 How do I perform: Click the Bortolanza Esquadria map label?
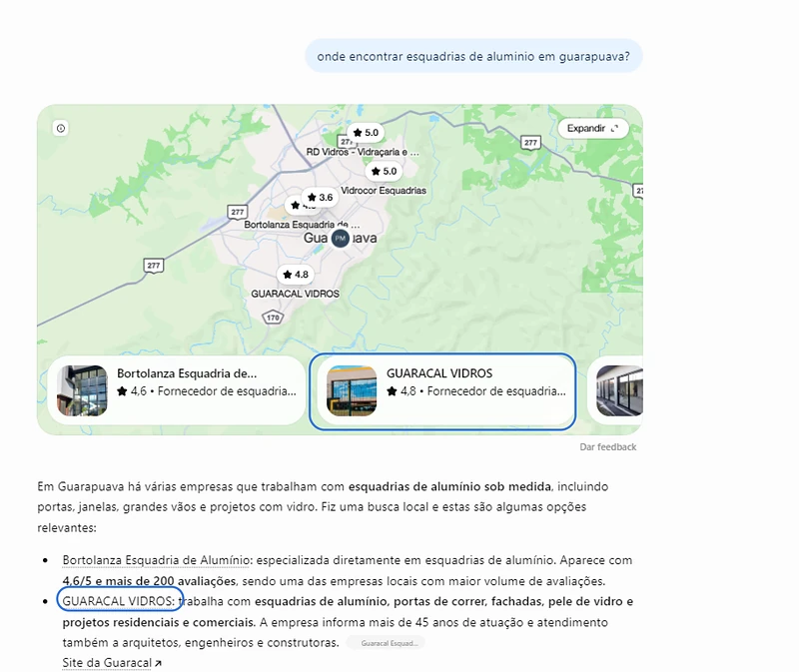coord(302,225)
